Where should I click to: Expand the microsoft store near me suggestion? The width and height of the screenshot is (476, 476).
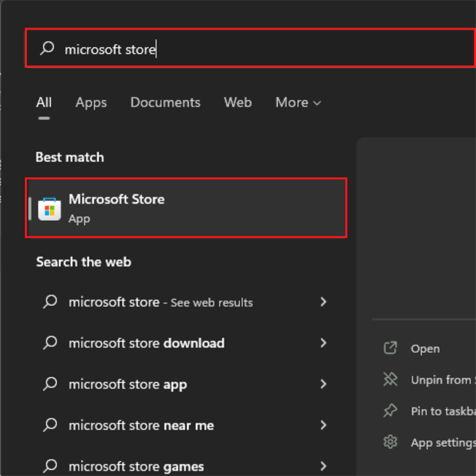tap(323, 425)
